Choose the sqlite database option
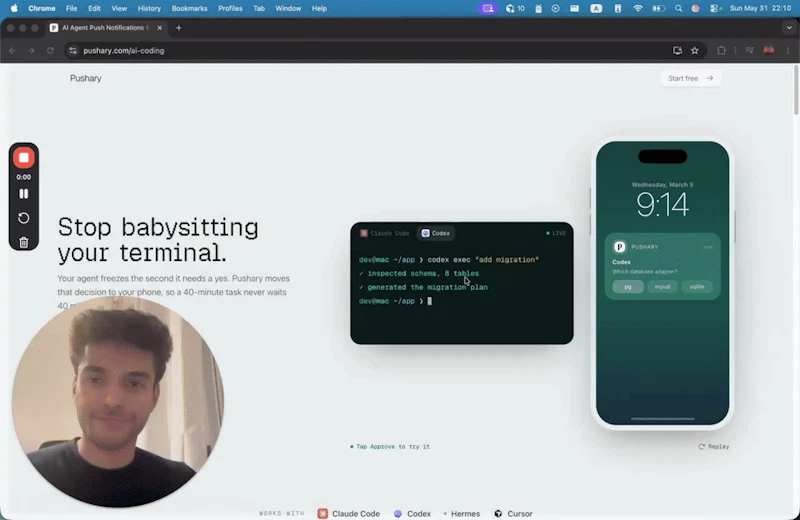 tap(697, 287)
